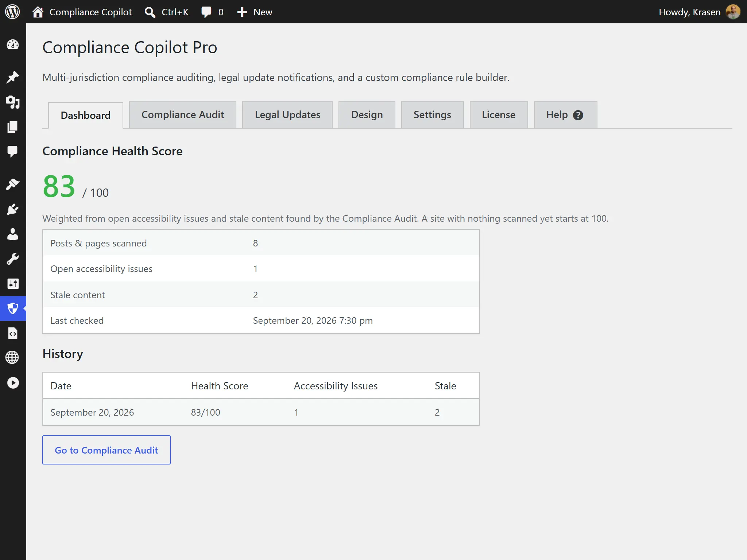This screenshot has height=560, width=747.
Task: Click the plus icon next to New
Action: click(242, 12)
